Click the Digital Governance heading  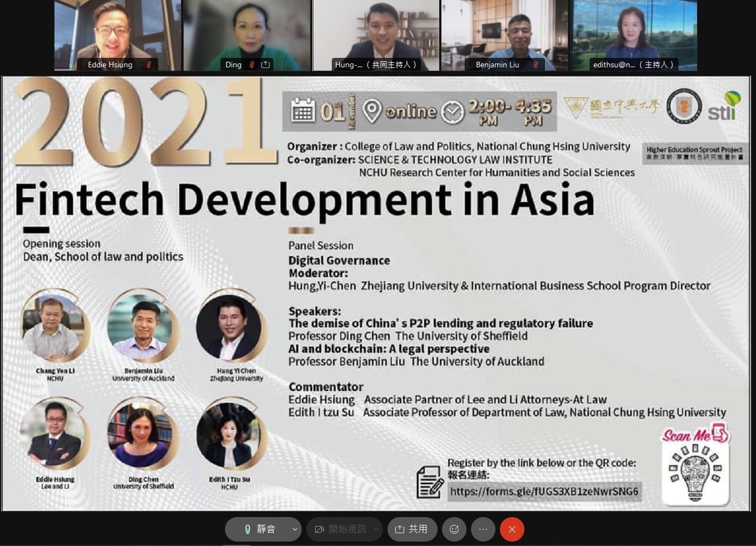coord(339,260)
